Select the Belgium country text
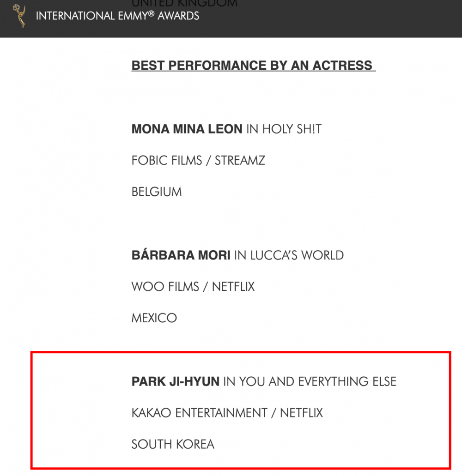Image resolution: width=462 pixels, height=476 pixels. pyautogui.click(x=157, y=192)
